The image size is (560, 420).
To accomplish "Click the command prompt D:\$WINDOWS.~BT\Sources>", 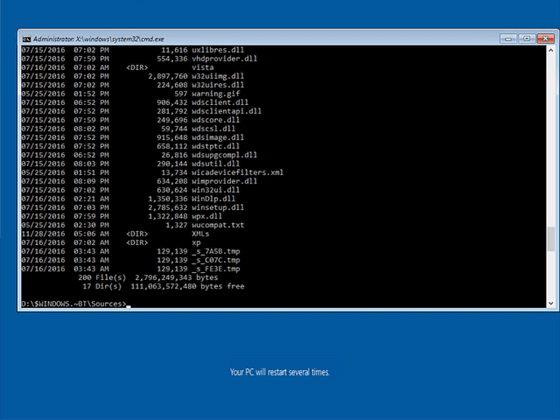I will pos(74,304).
